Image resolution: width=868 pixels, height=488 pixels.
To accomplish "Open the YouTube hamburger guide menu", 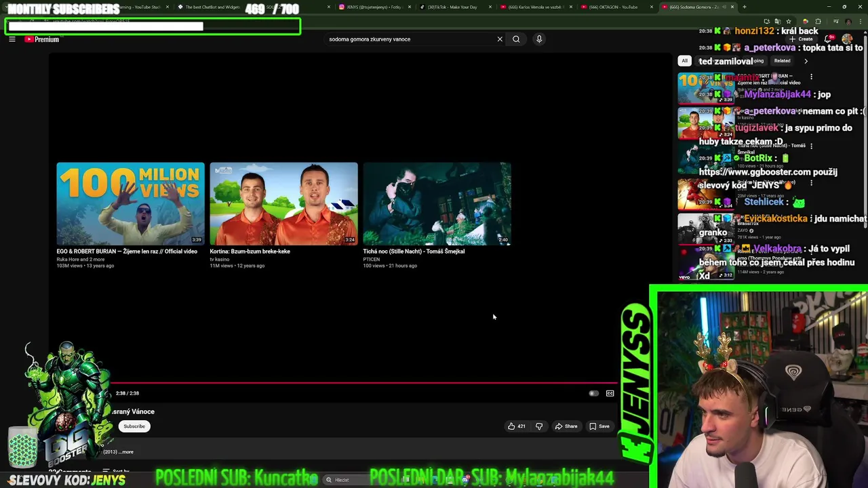I will tap(12, 39).
